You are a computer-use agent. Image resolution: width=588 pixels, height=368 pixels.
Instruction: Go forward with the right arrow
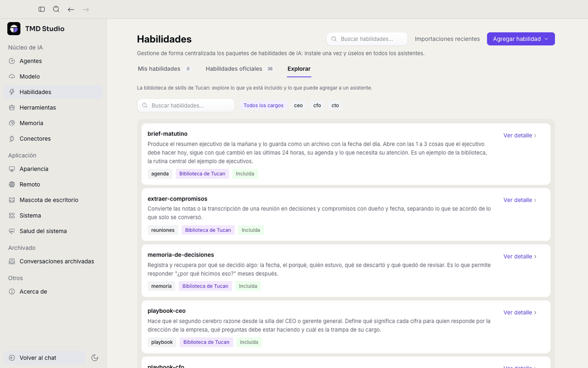[85, 9]
